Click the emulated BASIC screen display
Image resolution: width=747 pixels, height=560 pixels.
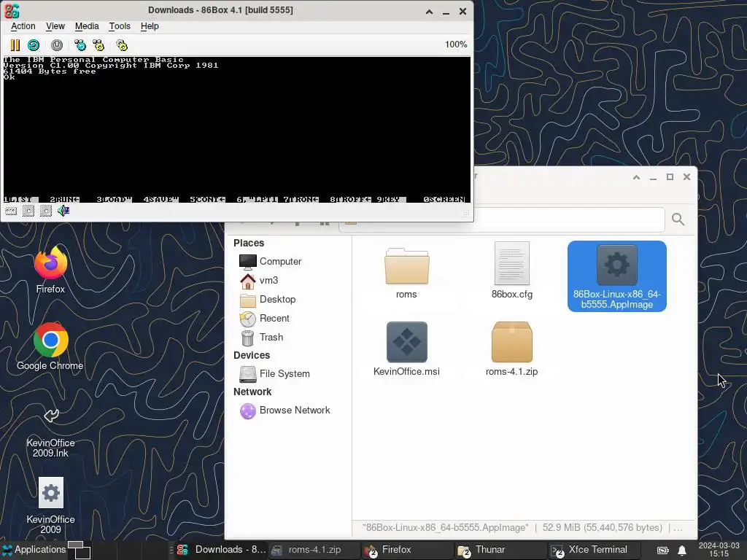(237, 130)
